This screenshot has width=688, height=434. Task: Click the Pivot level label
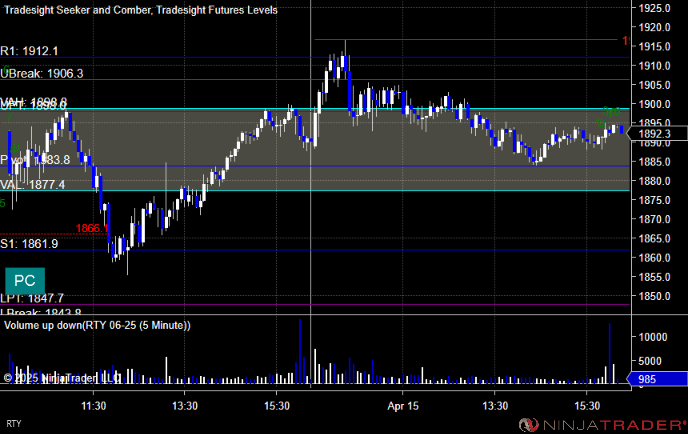[35, 160]
